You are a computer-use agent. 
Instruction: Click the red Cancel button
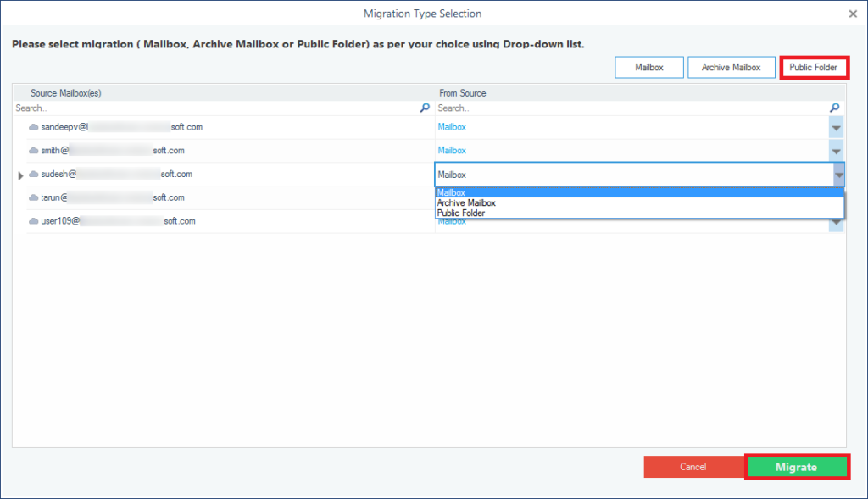tap(693, 467)
